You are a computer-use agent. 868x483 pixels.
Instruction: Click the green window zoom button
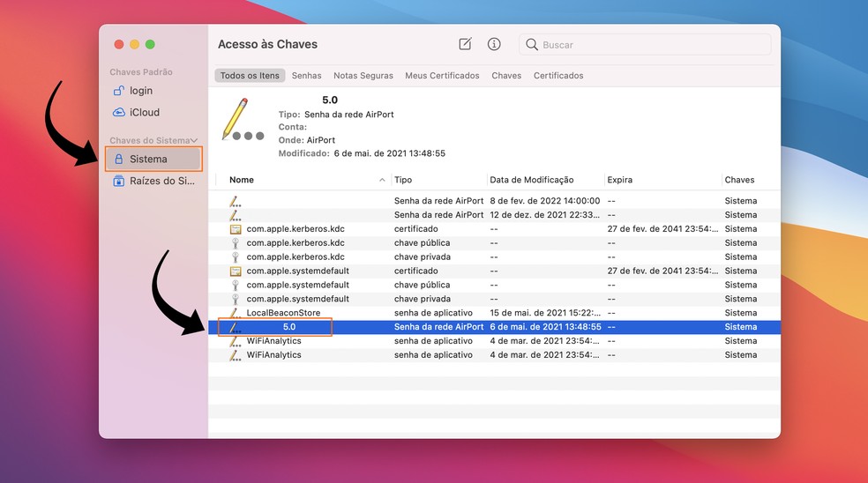pyautogui.click(x=150, y=44)
